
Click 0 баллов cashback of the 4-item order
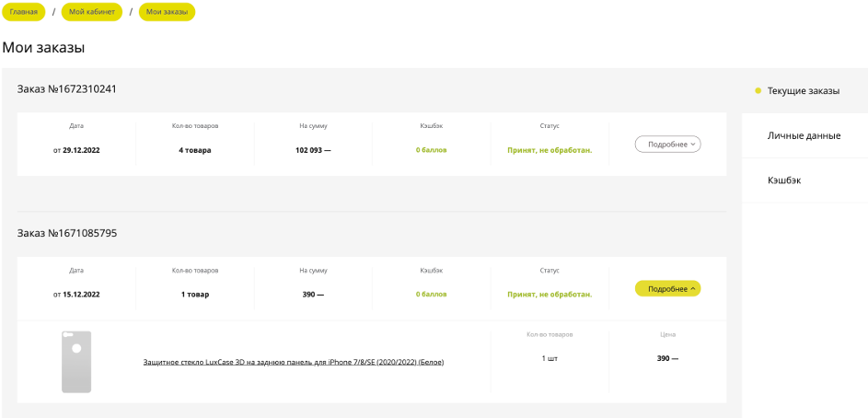pyautogui.click(x=431, y=150)
